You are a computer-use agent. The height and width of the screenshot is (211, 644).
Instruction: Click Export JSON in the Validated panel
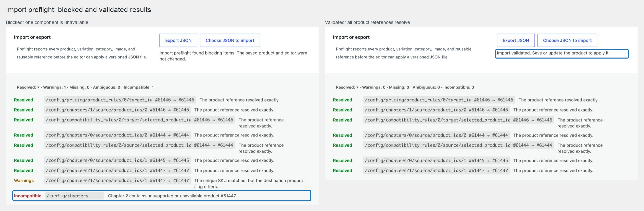(516, 40)
